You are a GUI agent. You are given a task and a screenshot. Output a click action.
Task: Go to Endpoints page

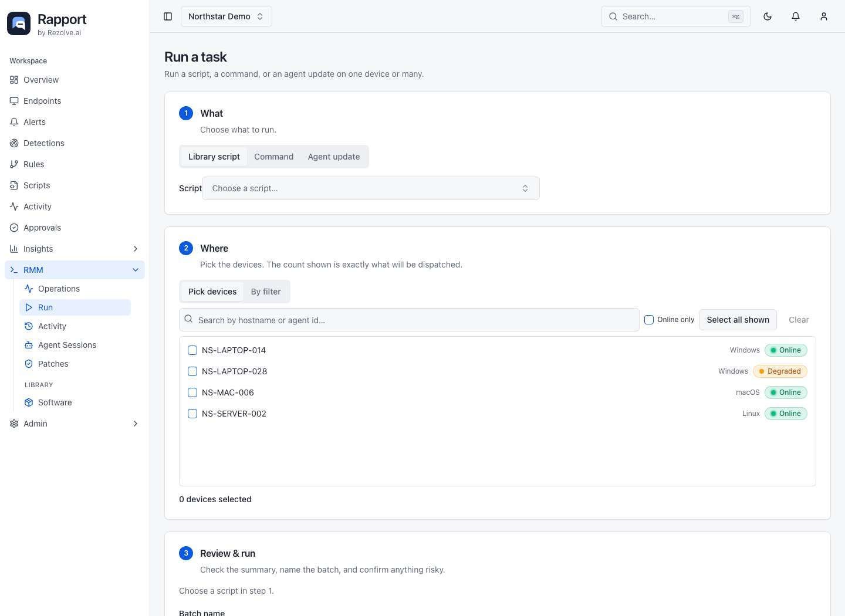point(75,101)
